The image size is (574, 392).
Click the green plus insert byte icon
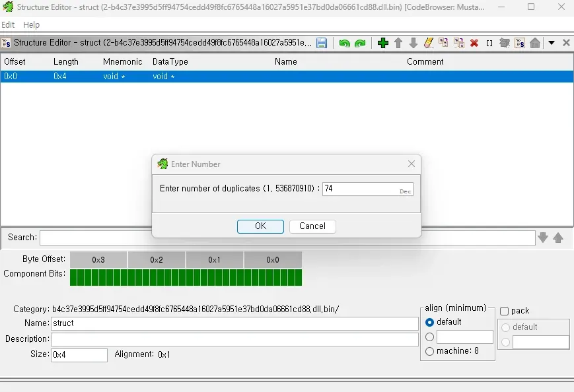(x=382, y=43)
